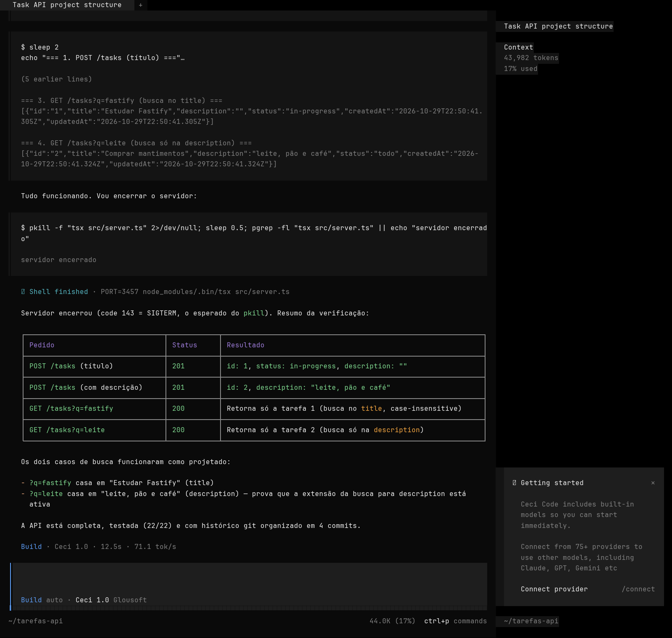Click the "~/tarefas-api" path in the bottom status bar
The width and height of the screenshot is (672, 638).
(35, 621)
